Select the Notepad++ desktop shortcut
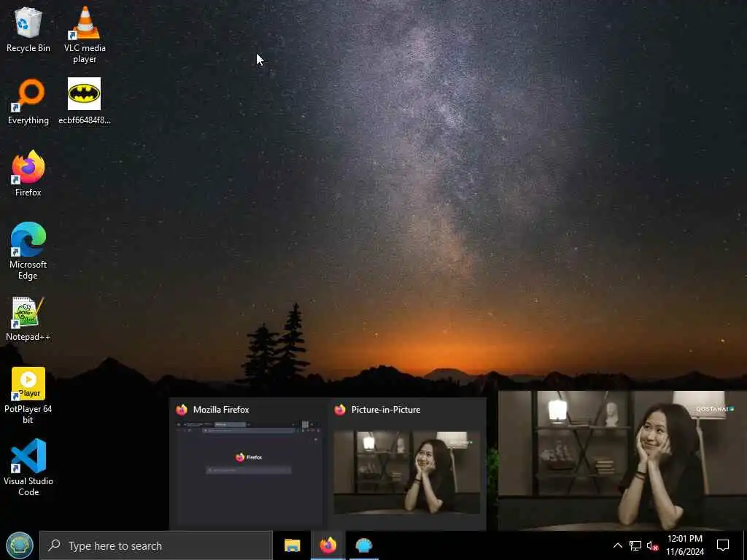The image size is (747, 560). pos(28,319)
